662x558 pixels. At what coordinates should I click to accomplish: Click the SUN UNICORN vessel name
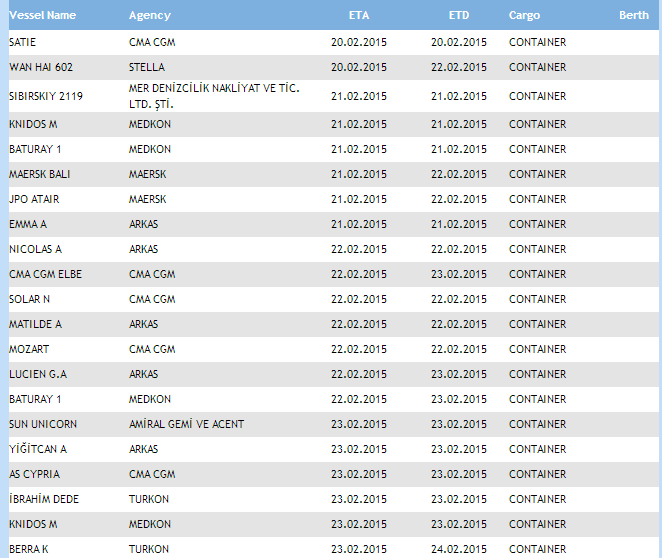click(x=42, y=424)
